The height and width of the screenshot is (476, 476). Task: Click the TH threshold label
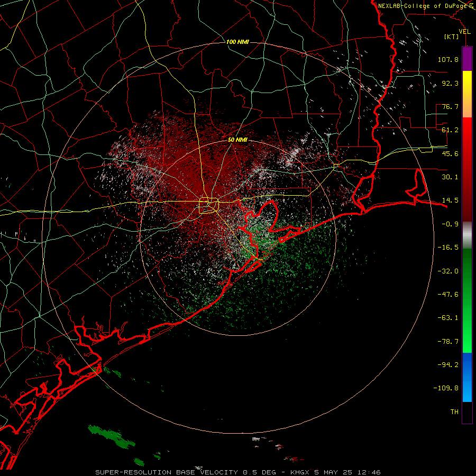pos(454,412)
